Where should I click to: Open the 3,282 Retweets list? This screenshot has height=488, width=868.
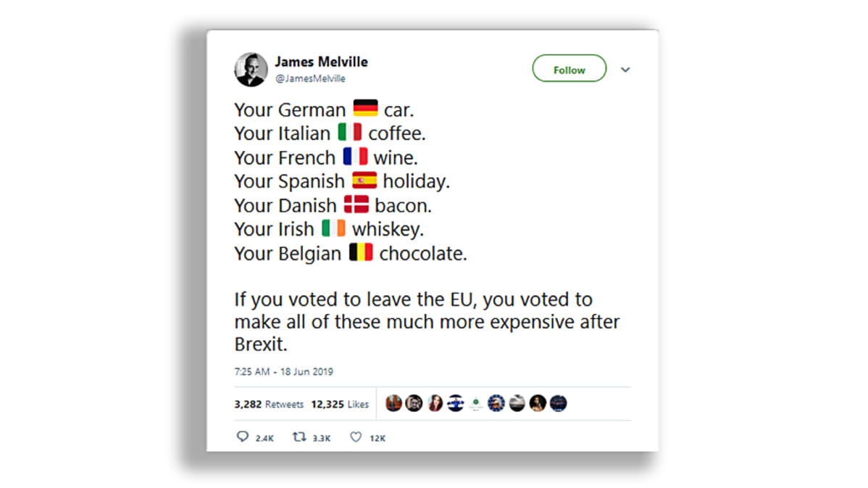[269, 405]
